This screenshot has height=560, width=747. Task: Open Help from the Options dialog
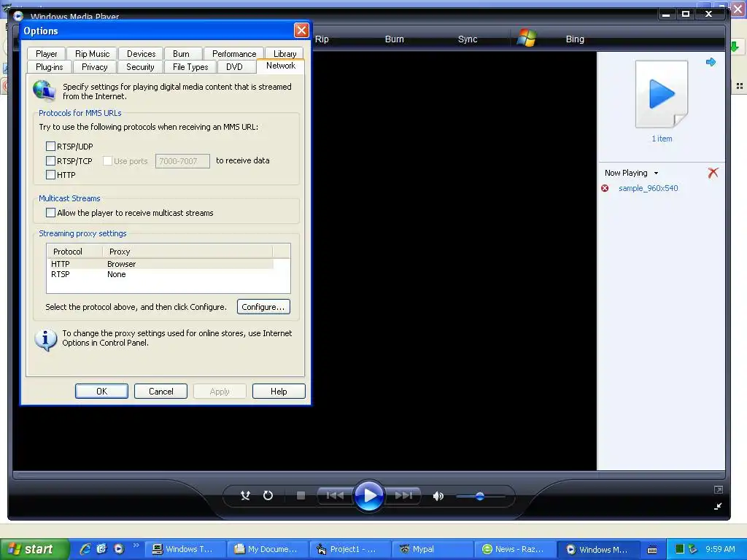279,392
